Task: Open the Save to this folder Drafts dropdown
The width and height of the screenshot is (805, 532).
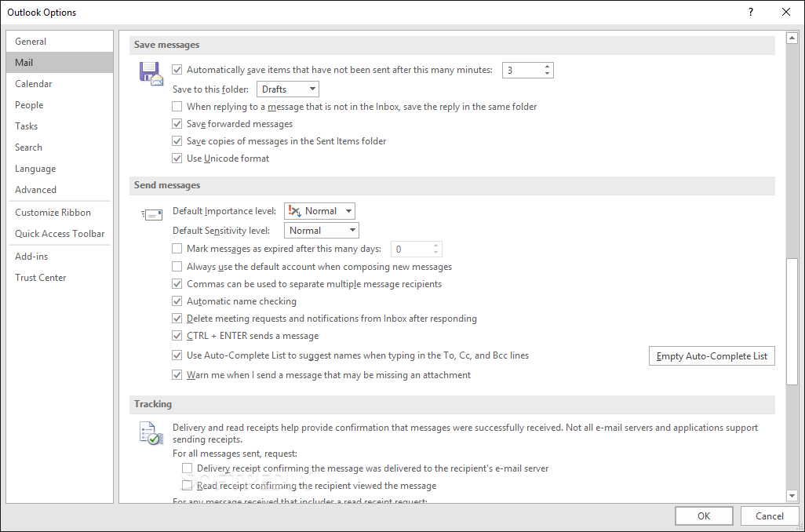Action: pos(287,89)
